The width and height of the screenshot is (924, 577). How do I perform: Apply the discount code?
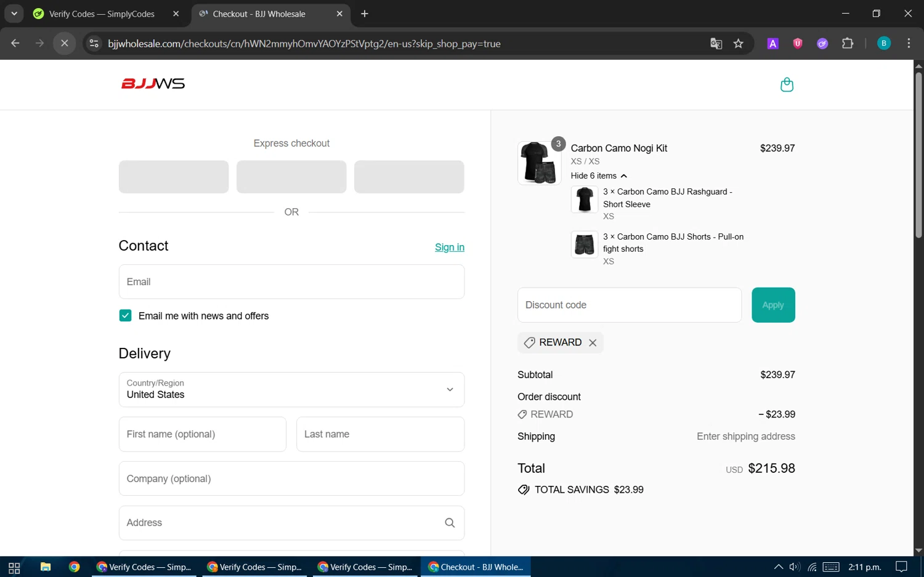click(773, 305)
